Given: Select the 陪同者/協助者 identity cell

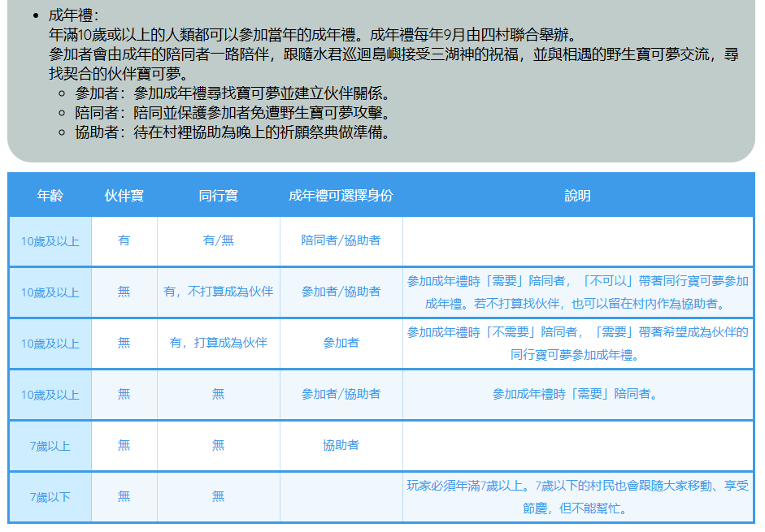Looking at the screenshot, I should pyautogui.click(x=341, y=240).
